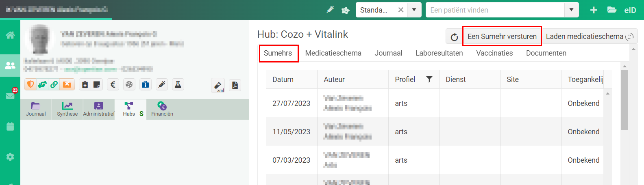Viewport: 644px width, 185px height.
Task: Open messages inbox with 23 badge
Action: (x=10, y=95)
